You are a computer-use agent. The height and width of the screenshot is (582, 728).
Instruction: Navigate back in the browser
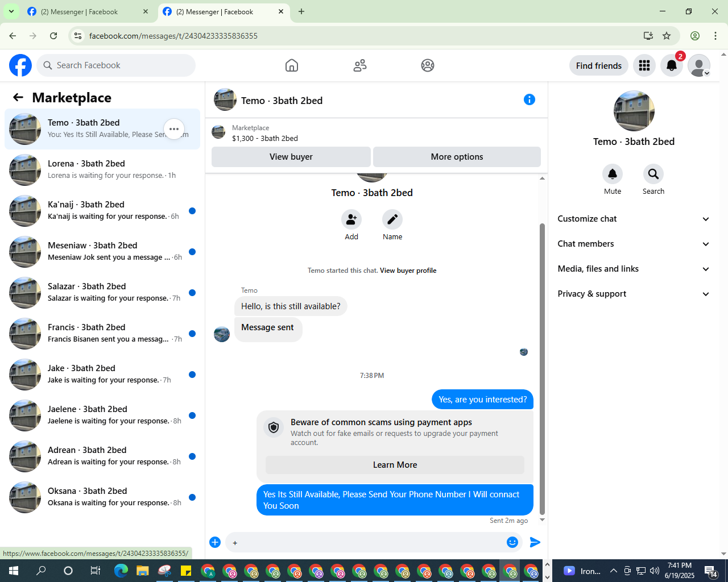tap(13, 36)
